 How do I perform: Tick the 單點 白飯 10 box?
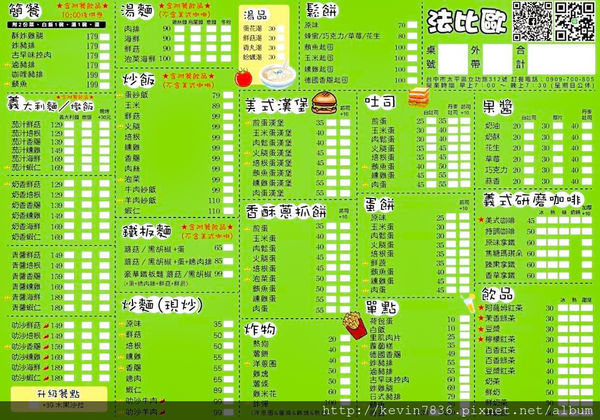click(465, 328)
